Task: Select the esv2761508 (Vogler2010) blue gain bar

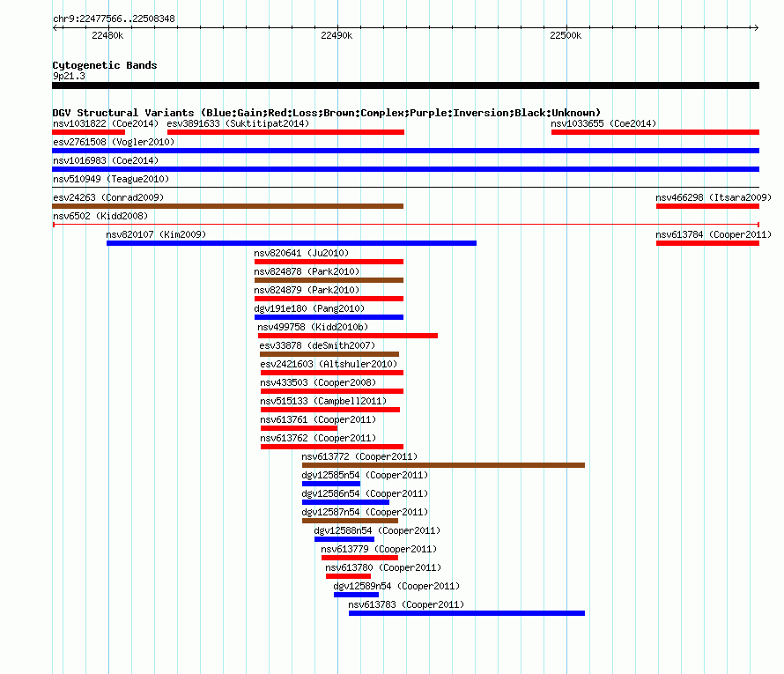Action: click(405, 151)
